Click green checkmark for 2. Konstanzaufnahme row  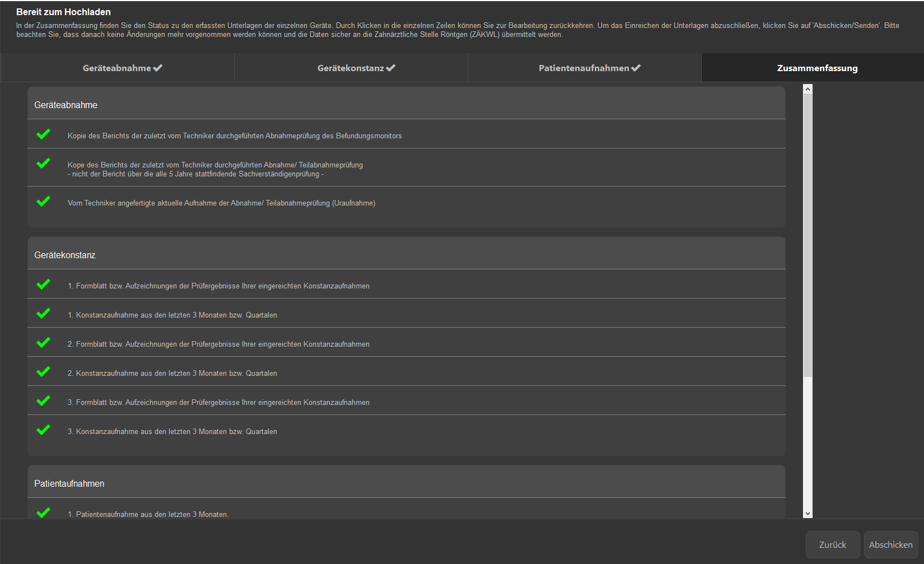[x=43, y=372]
